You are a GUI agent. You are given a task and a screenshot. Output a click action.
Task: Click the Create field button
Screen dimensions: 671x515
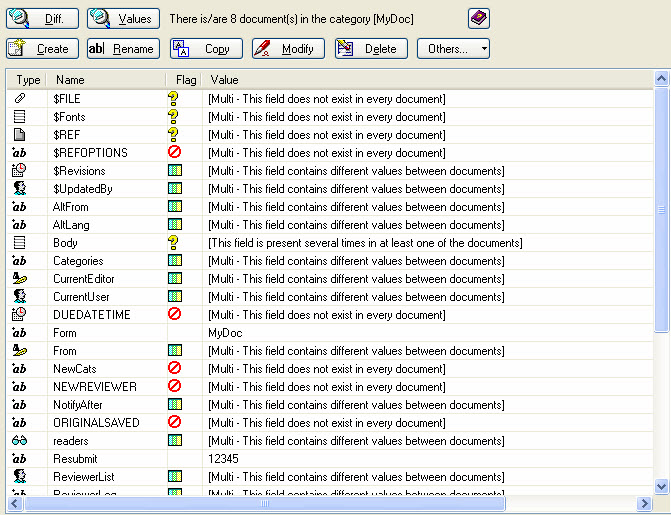[42, 48]
